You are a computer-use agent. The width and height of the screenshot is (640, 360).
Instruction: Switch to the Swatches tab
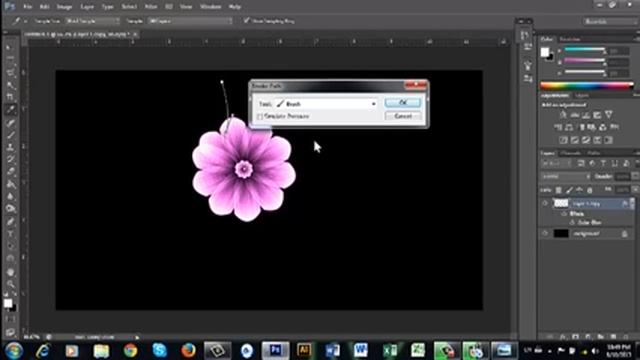570,39
